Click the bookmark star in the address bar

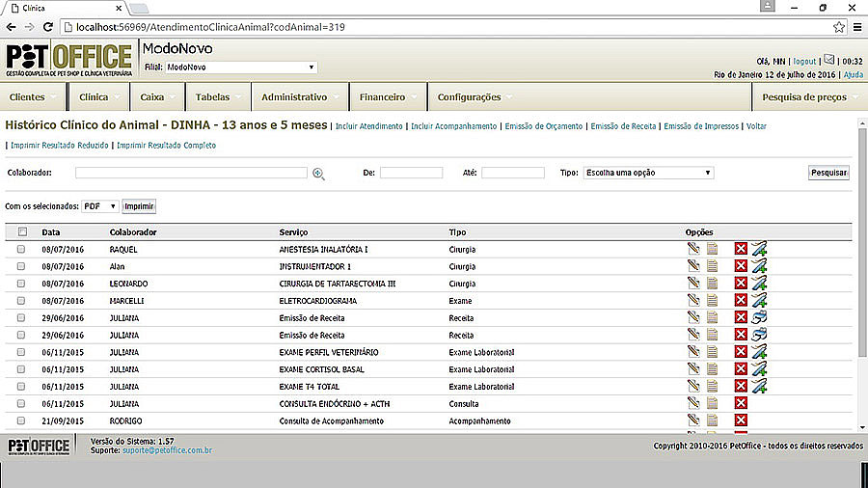click(839, 27)
